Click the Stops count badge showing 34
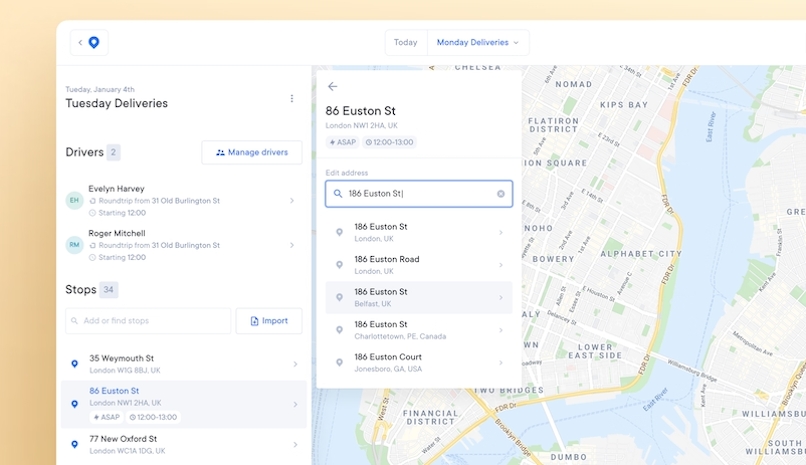Screen dimensions: 806x465 tap(108, 290)
